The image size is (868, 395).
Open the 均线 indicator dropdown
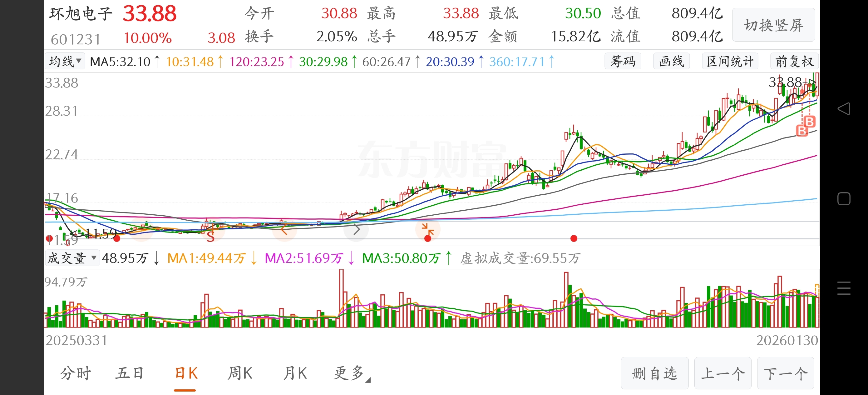click(65, 61)
